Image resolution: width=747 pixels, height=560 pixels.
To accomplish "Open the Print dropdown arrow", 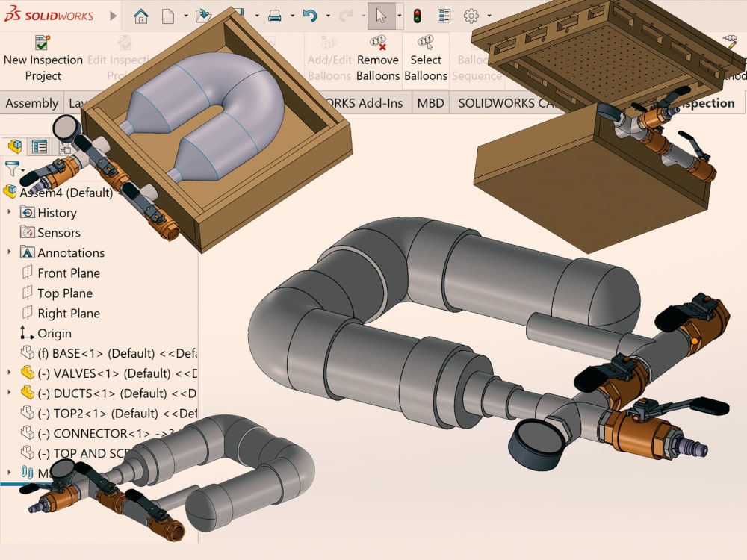I will [292, 16].
